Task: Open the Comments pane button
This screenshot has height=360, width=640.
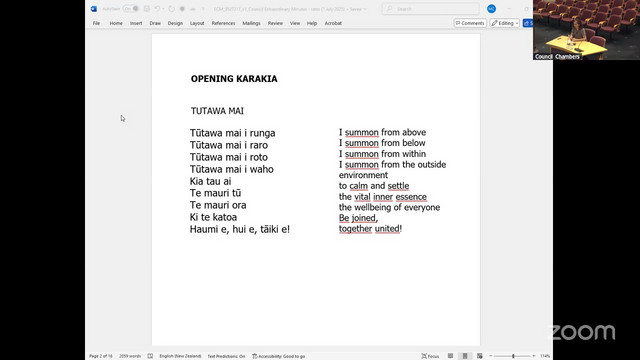Action: (x=470, y=23)
